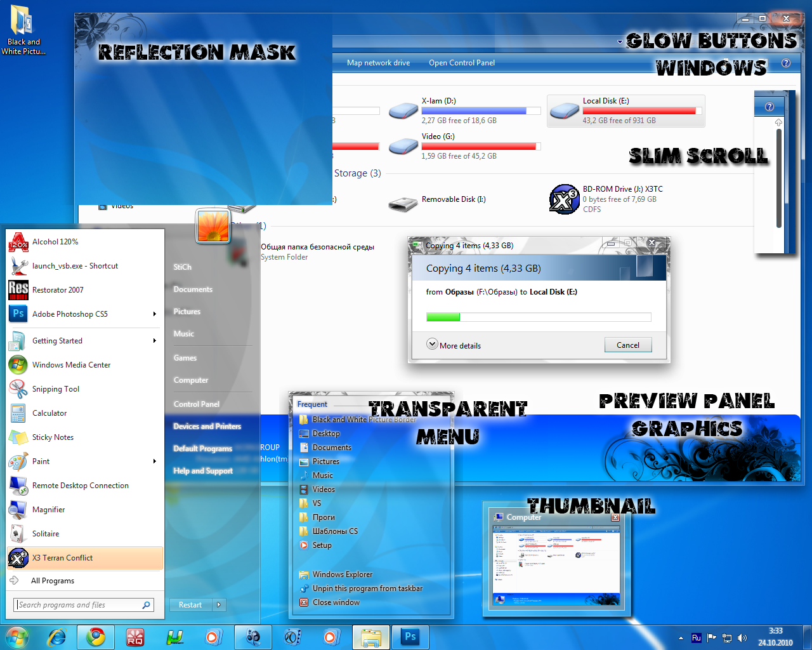
Task: Select Unpin this program from taskbar
Action: (x=360, y=588)
